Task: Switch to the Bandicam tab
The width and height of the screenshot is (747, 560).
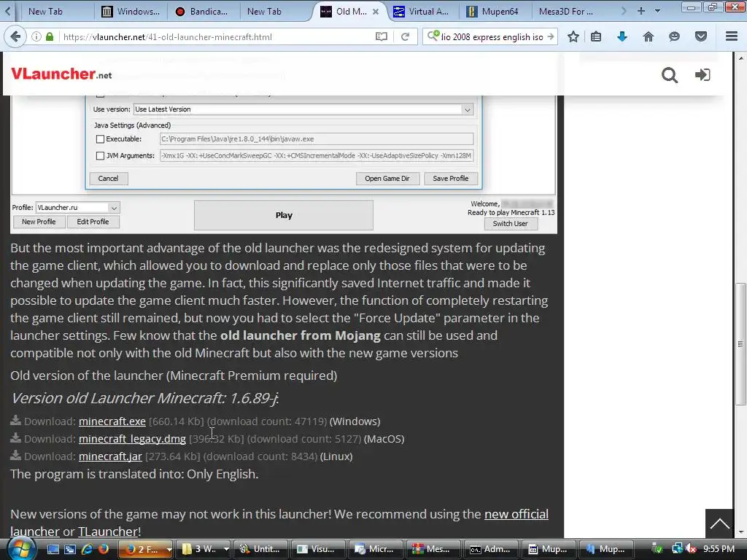Action: coord(203,12)
